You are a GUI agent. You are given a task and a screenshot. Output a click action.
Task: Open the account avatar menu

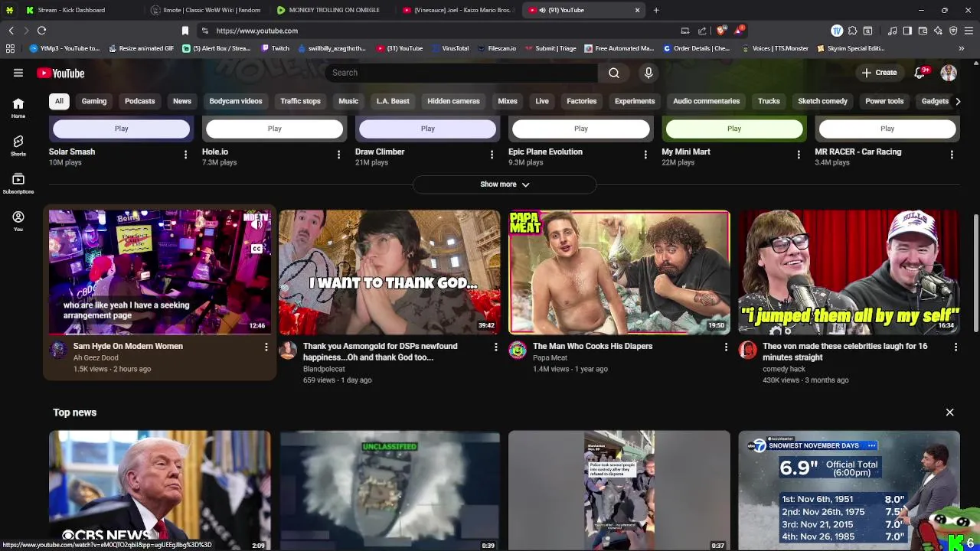(949, 73)
